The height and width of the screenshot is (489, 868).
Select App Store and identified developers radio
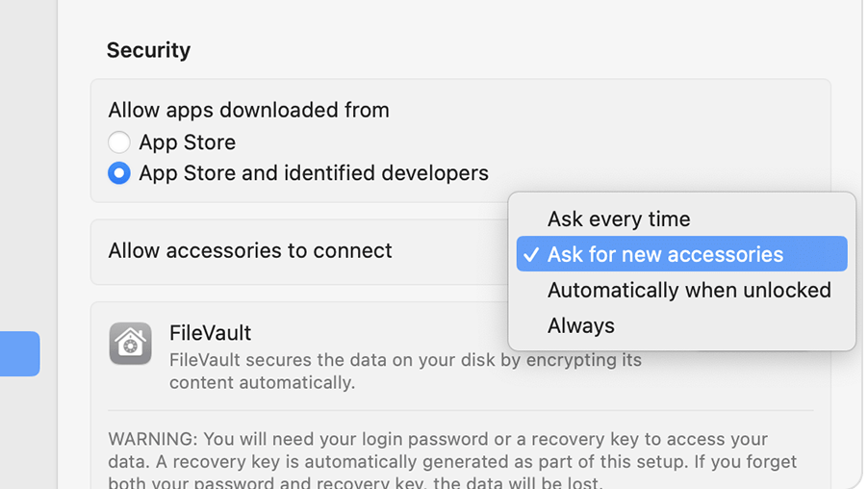(119, 173)
